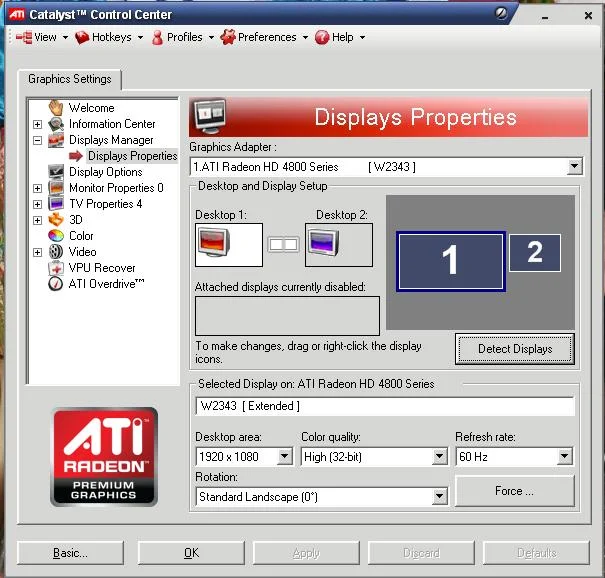
Task: Open the Help menu
Action: [x=340, y=37]
